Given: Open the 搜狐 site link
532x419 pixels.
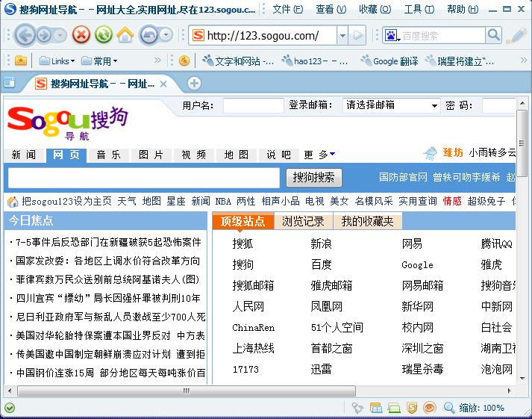Looking at the screenshot, I should click(x=242, y=243).
